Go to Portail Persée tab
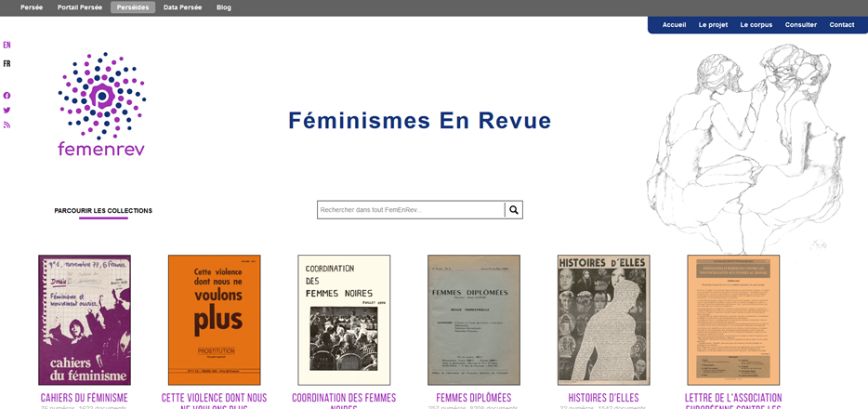The height and width of the screenshot is (409, 868). click(x=80, y=7)
